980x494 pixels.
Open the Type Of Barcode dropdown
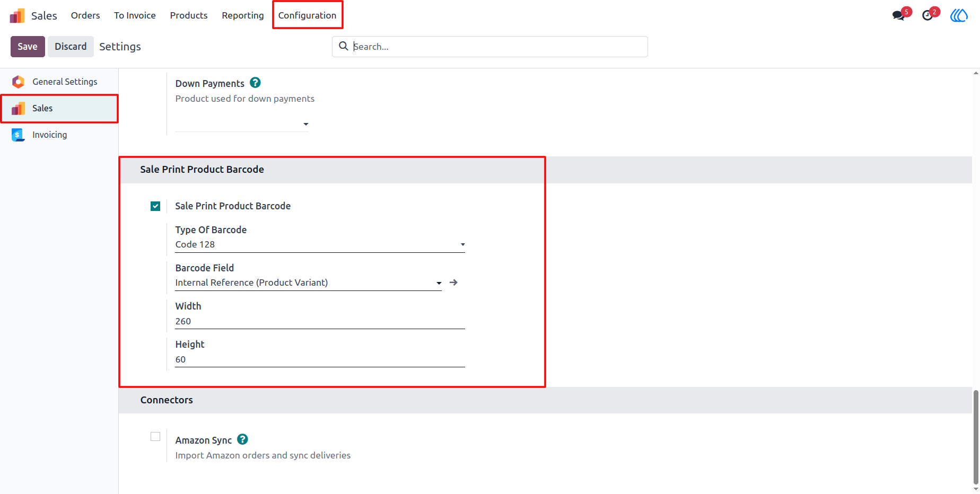pyautogui.click(x=320, y=244)
